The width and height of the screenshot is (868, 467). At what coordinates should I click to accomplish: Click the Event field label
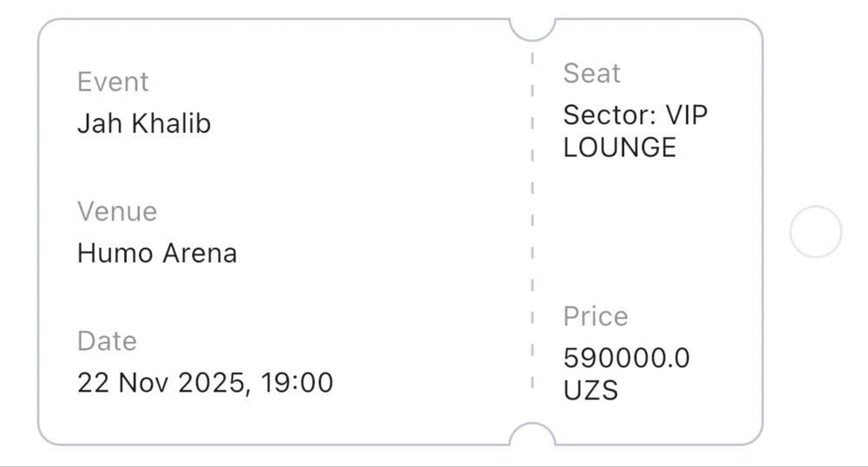[x=113, y=82]
